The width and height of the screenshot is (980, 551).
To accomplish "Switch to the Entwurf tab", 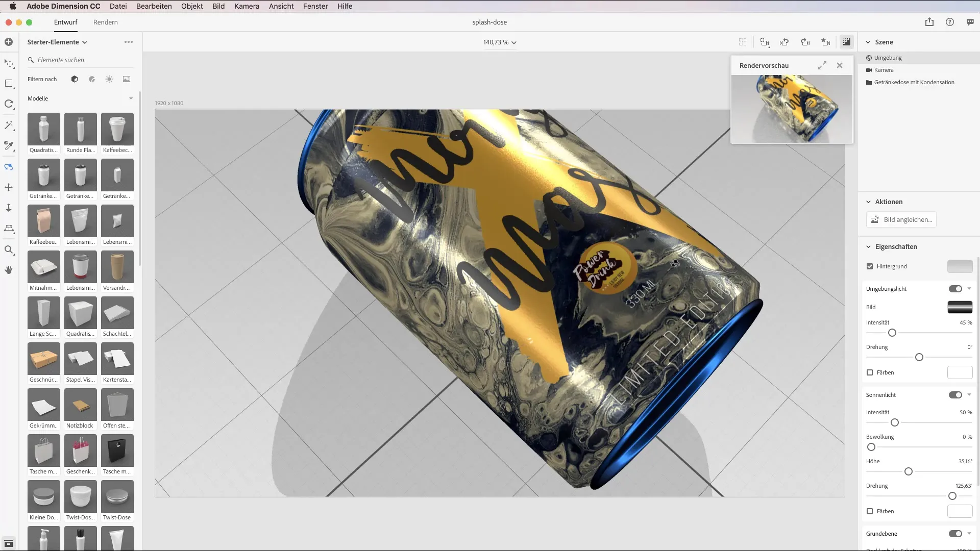I will [x=66, y=22].
